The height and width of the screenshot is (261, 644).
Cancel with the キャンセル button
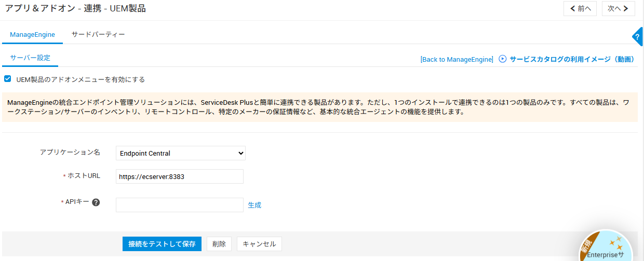coord(259,244)
